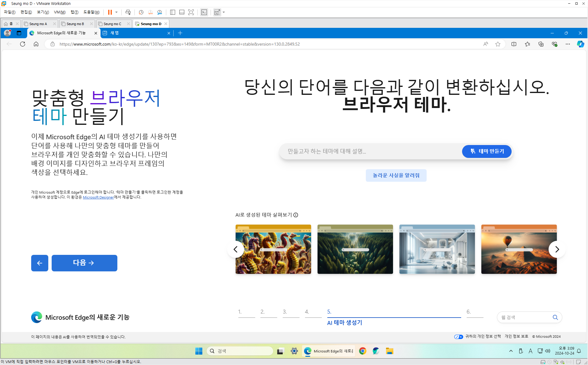The width and height of the screenshot is (588, 365).
Task: Open the Microsoft Designer link
Action: tap(98, 197)
